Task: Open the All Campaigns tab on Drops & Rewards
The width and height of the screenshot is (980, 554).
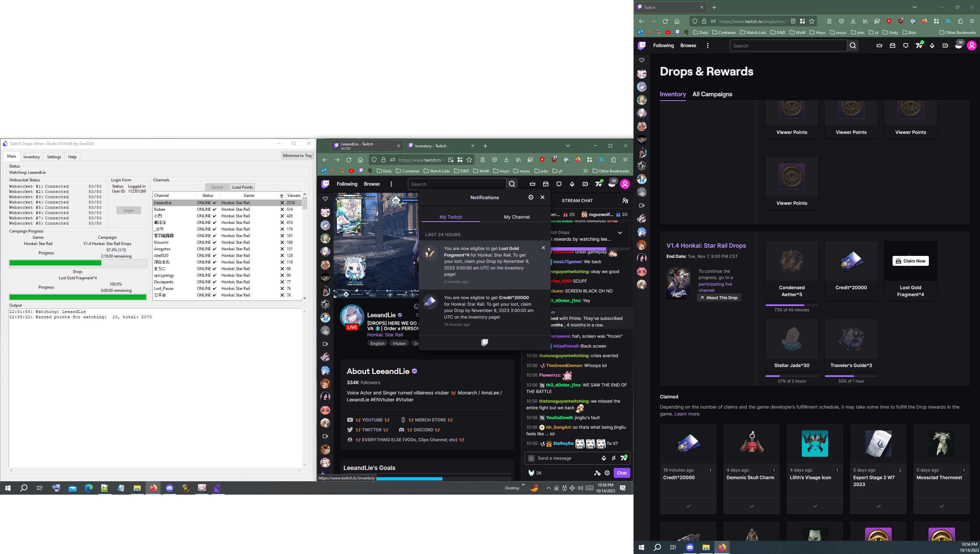Action: tap(712, 94)
